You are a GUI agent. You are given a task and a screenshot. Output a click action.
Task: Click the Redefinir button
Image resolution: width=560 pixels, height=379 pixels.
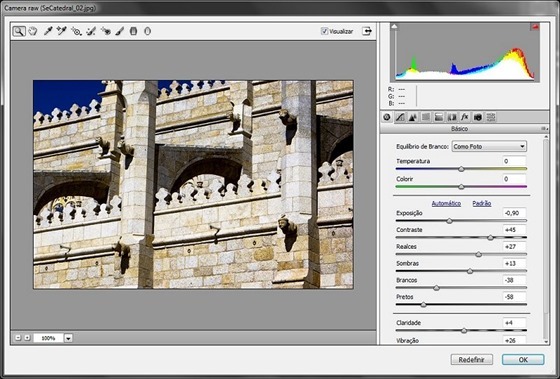point(471,359)
